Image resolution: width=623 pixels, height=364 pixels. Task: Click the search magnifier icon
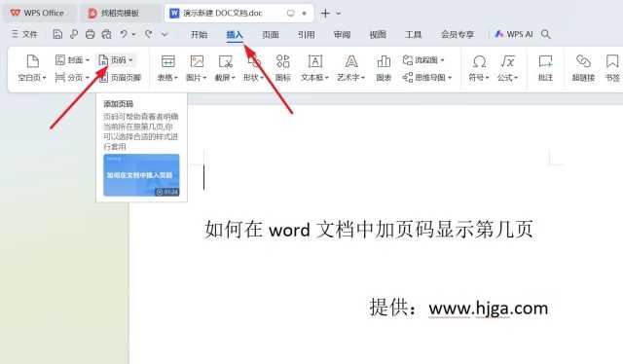(x=546, y=35)
